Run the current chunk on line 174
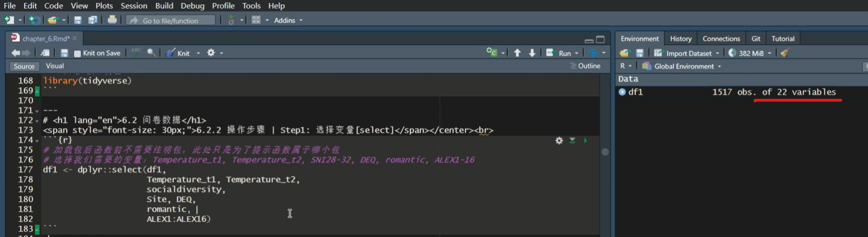 (586, 141)
